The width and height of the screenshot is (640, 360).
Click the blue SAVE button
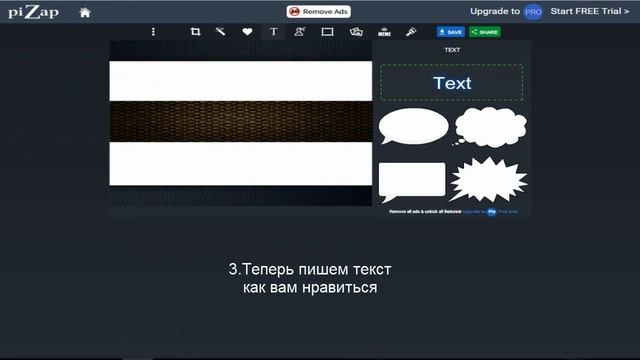[x=451, y=32]
